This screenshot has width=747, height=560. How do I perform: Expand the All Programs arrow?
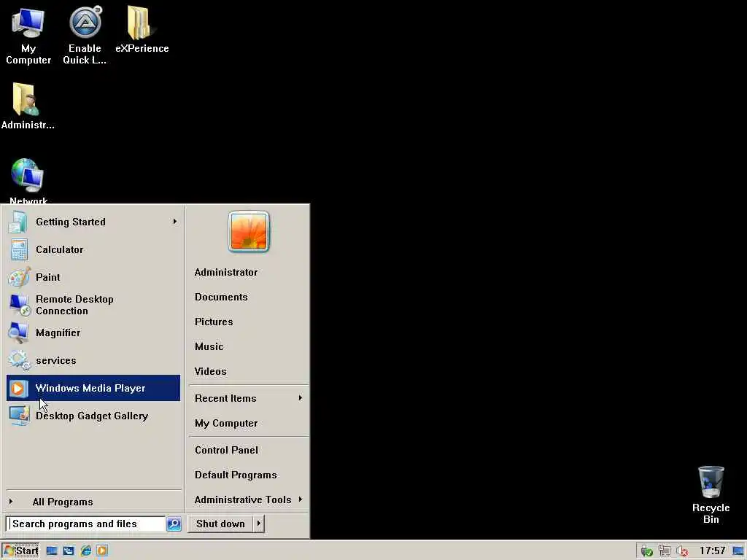[x=11, y=502]
